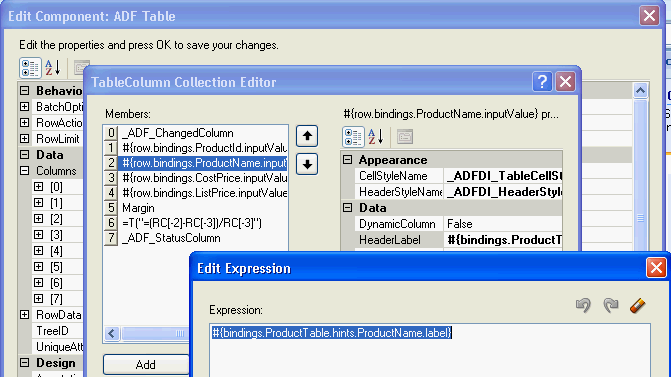
Task: Open help for TableColumn Collection Editor
Action: (542, 81)
